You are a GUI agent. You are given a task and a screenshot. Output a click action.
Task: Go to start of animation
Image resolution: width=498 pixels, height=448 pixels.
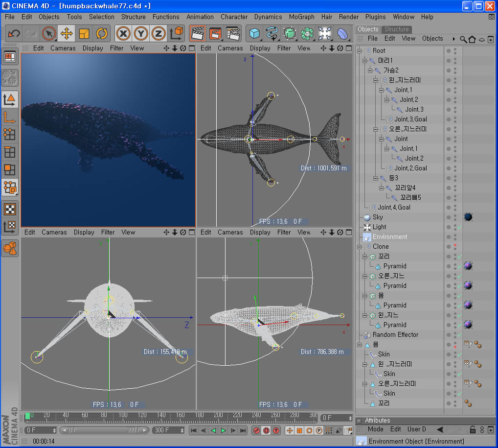193,430
